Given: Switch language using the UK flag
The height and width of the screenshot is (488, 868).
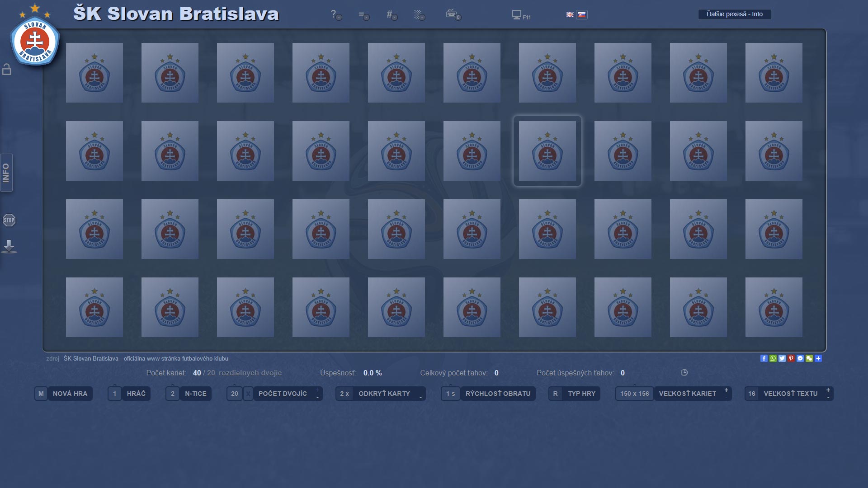Looking at the screenshot, I should [x=570, y=14].
